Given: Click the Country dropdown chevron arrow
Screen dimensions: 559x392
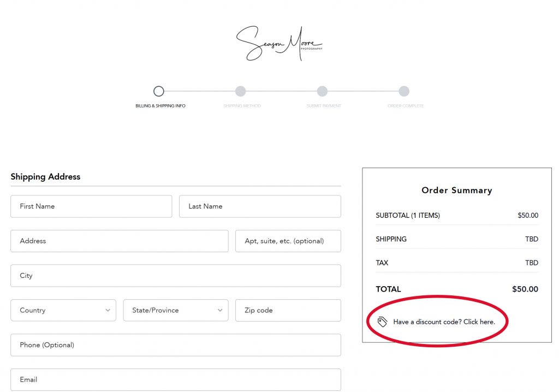Looking at the screenshot, I should (x=108, y=310).
